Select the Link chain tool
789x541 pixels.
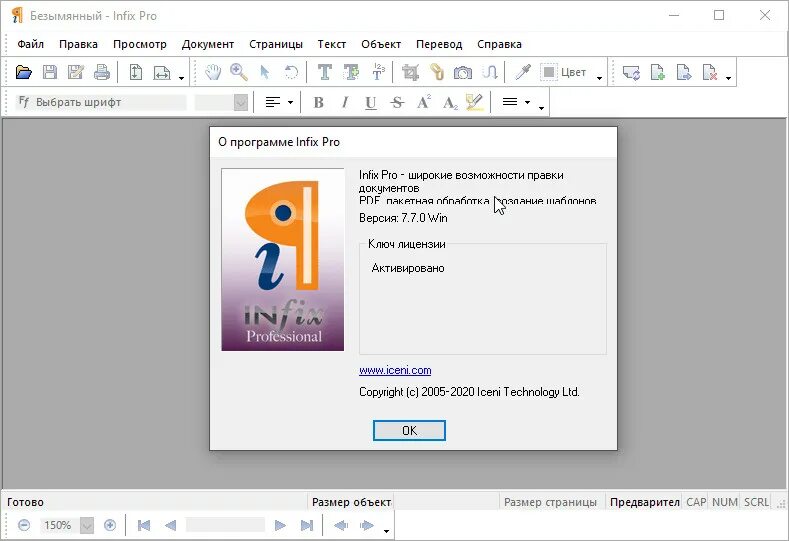coord(437,72)
